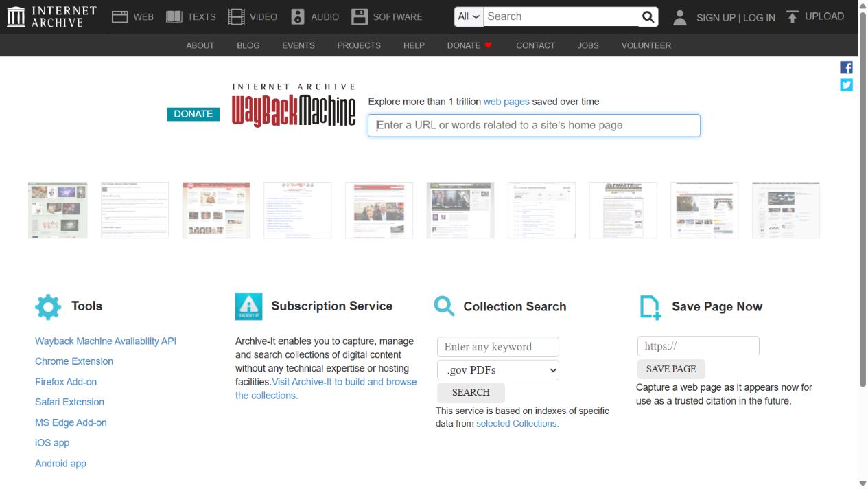Open the Firefox Add-on link
868x489 pixels.
click(x=66, y=382)
